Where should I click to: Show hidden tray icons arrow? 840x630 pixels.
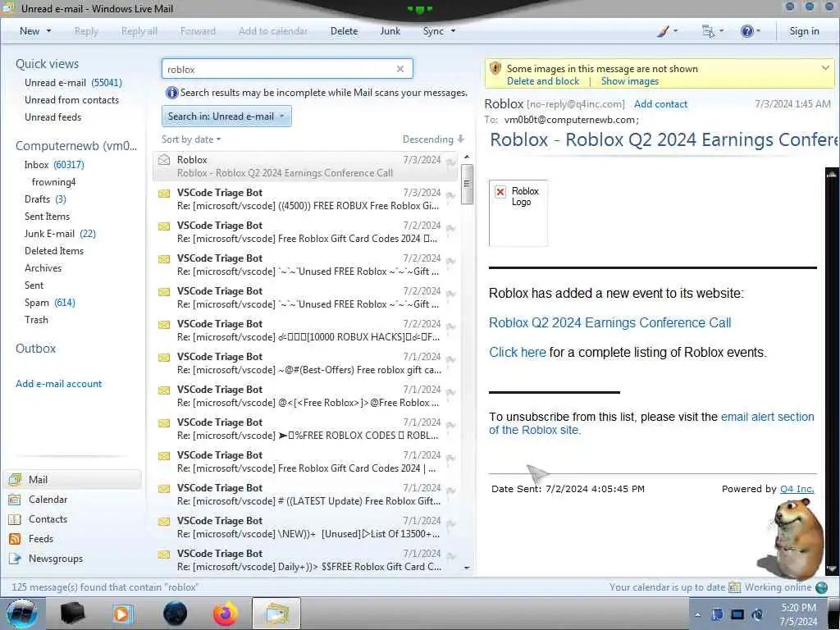697,615
